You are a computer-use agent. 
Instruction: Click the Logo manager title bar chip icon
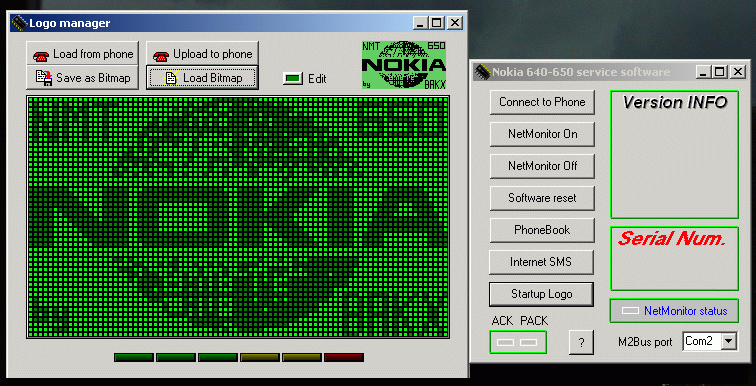(19, 22)
